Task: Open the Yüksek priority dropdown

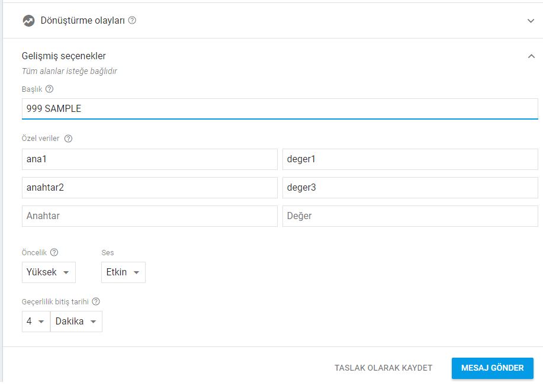Action: click(49, 272)
